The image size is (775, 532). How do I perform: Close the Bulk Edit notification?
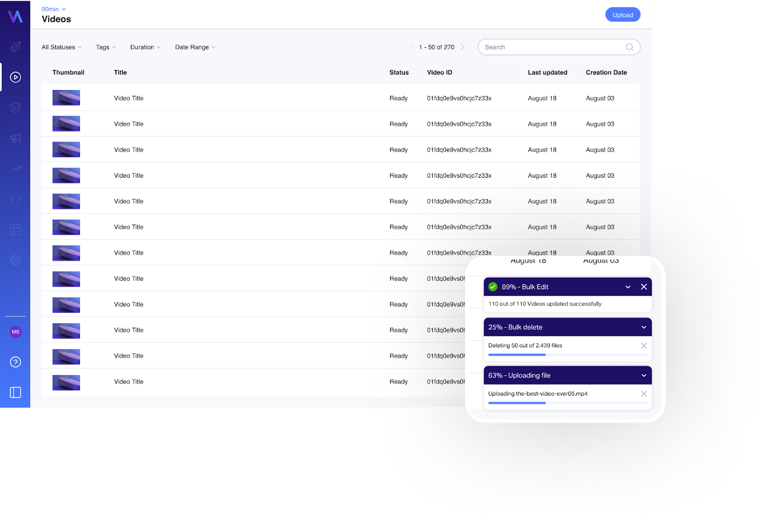click(644, 287)
